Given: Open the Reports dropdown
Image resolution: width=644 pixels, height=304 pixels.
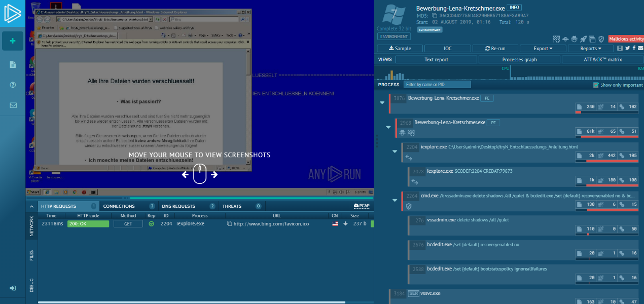Looking at the screenshot, I should (x=591, y=48).
